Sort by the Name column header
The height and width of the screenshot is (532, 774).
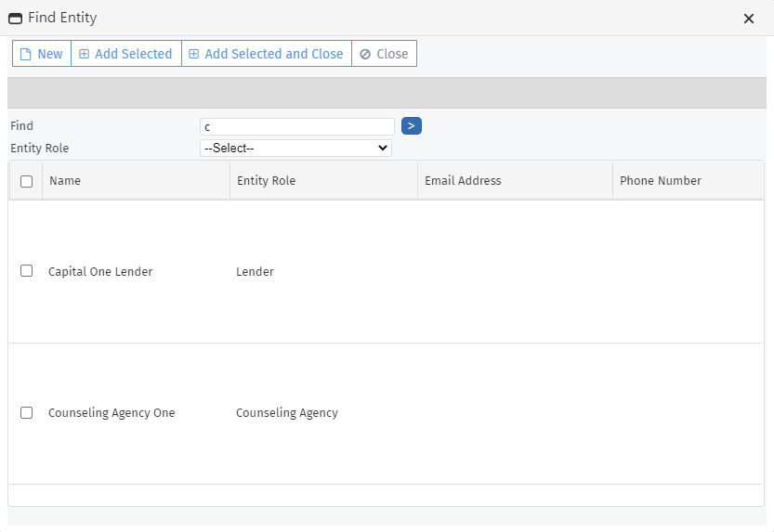[x=65, y=181]
